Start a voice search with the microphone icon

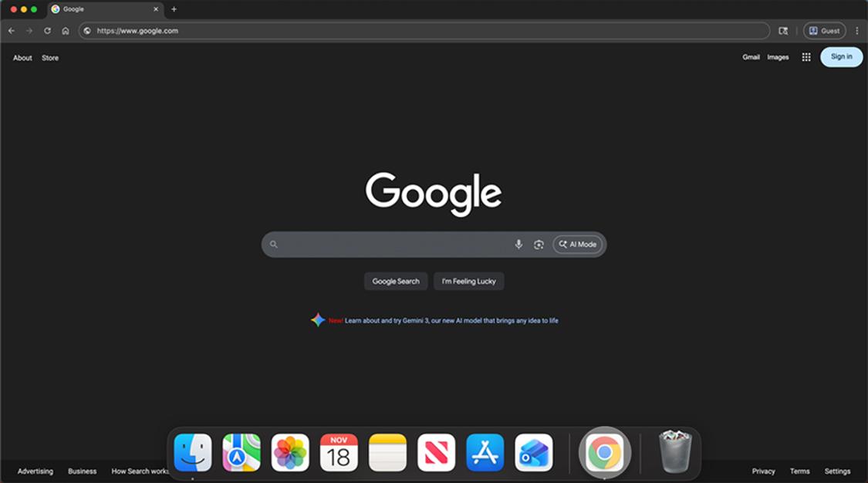click(x=518, y=244)
